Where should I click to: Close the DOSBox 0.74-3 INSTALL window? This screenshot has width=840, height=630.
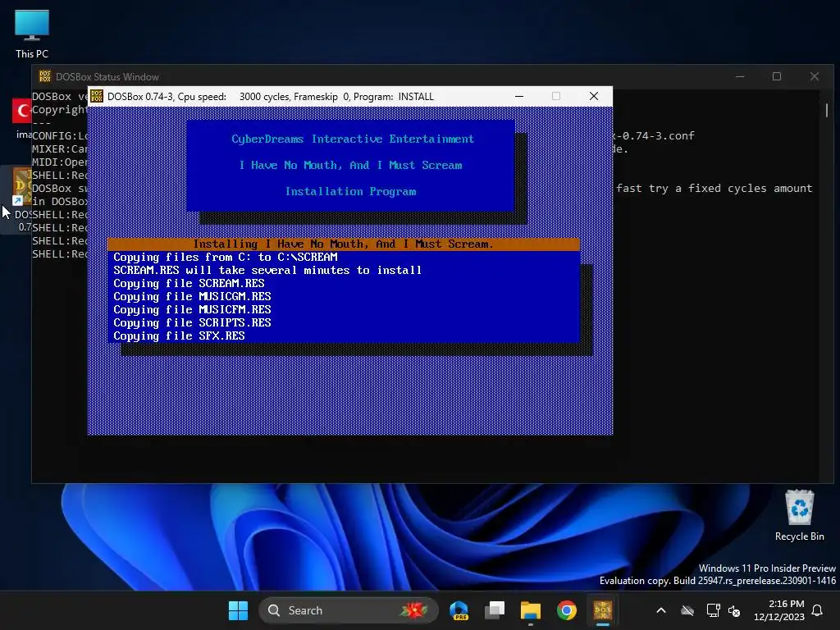click(x=594, y=97)
